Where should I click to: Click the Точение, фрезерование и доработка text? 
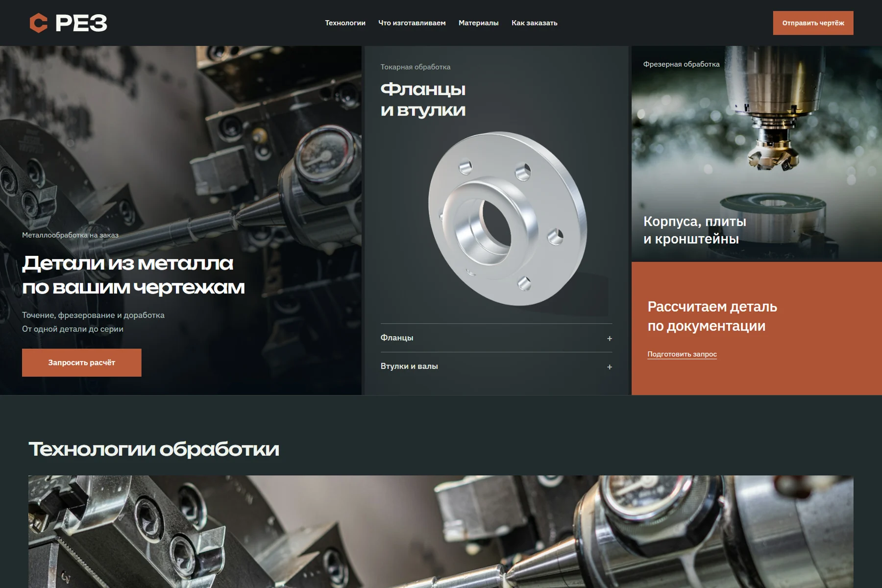click(x=93, y=315)
